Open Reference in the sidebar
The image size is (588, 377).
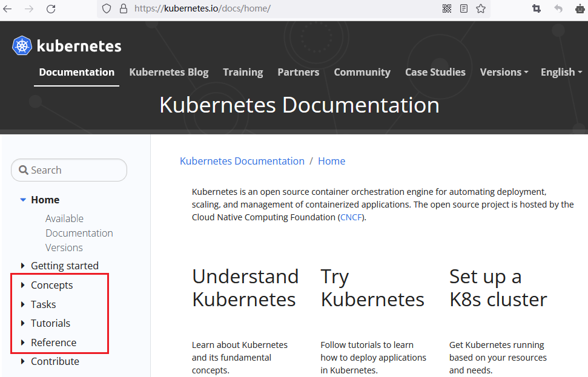(54, 343)
